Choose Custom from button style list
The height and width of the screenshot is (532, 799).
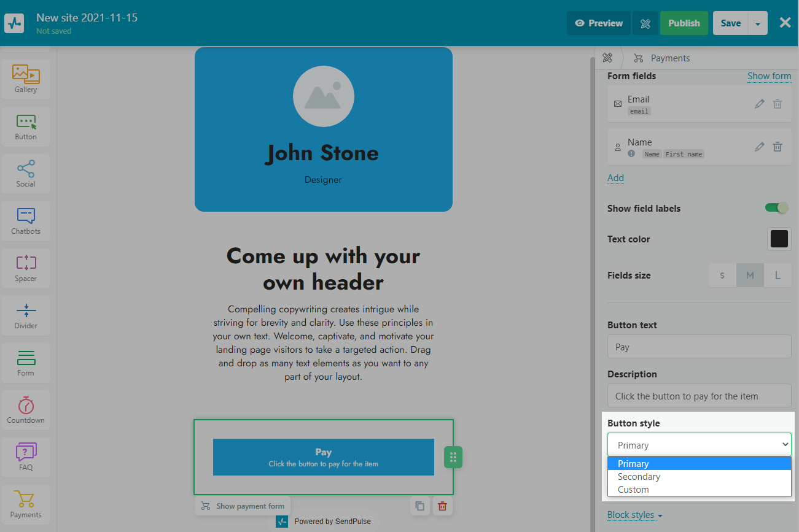[633, 490]
